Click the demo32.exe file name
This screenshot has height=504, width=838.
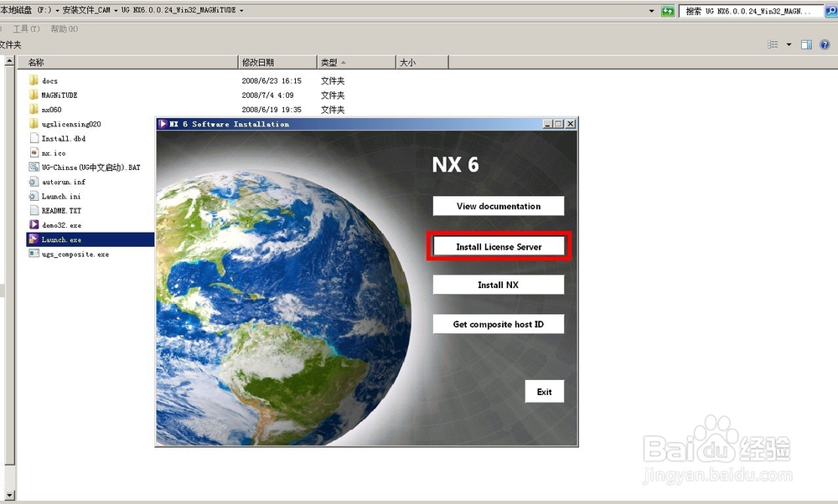61,225
